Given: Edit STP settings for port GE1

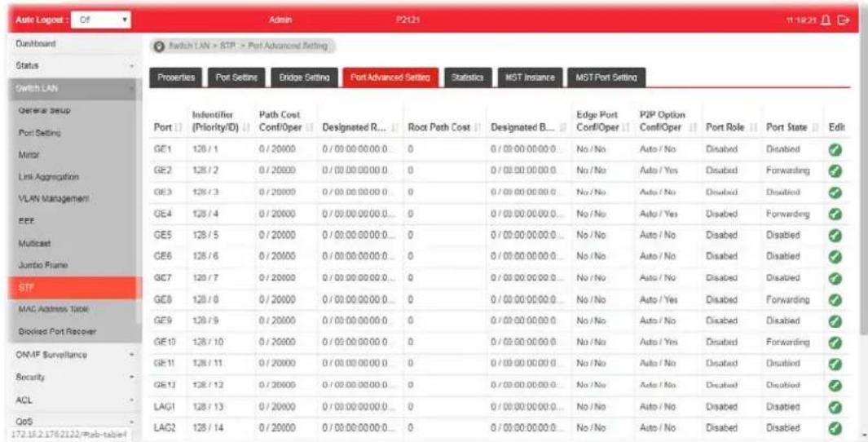Looking at the screenshot, I should click(x=835, y=149).
